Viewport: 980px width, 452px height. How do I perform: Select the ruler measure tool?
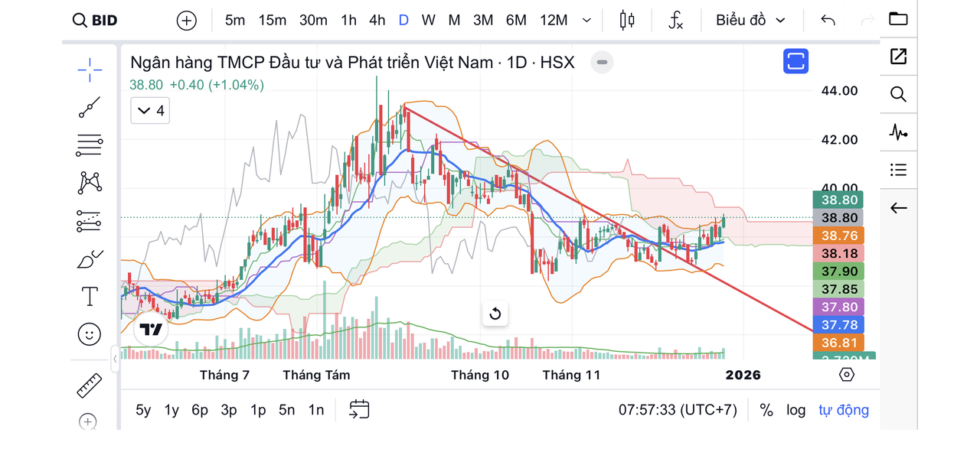pyautogui.click(x=90, y=385)
